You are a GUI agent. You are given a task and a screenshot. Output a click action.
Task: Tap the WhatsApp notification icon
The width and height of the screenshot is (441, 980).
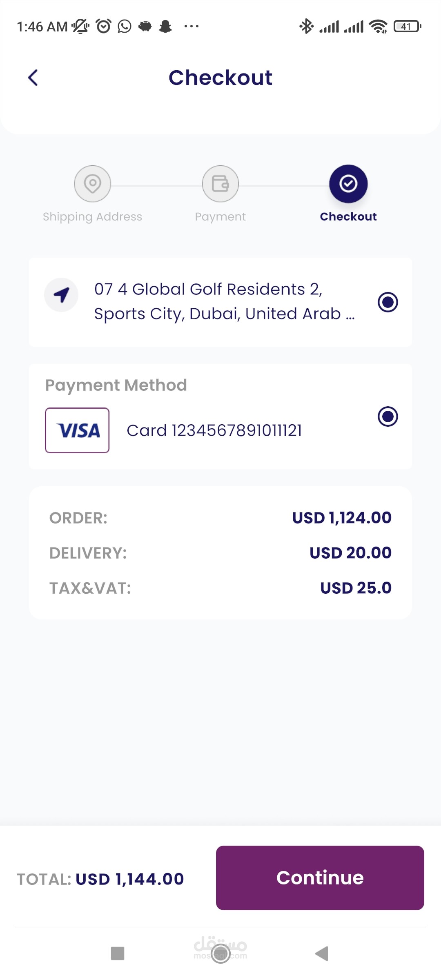pyautogui.click(x=125, y=27)
